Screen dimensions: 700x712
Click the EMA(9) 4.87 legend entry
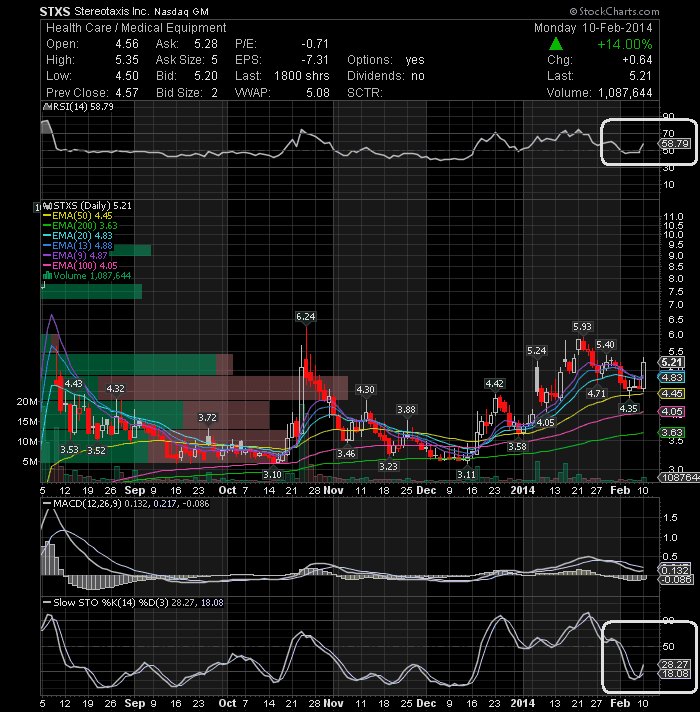(75, 256)
